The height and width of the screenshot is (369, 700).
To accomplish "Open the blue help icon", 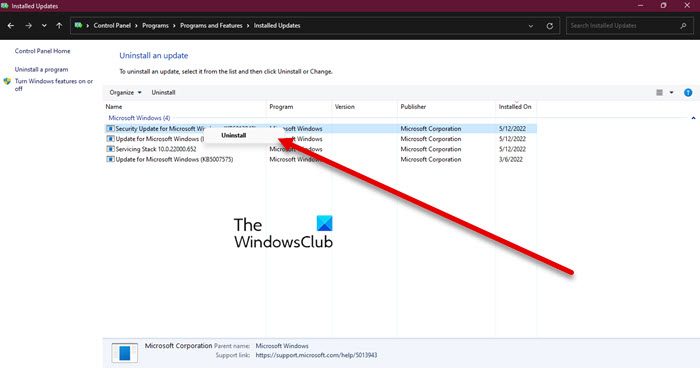I will [x=688, y=92].
